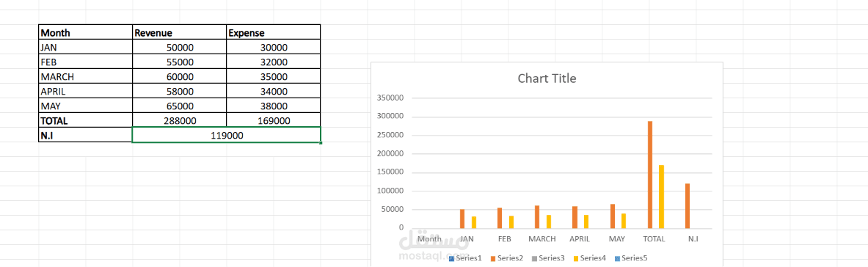The height and width of the screenshot is (267, 868).
Task: Select the Revenue header cell
Action: [179, 33]
